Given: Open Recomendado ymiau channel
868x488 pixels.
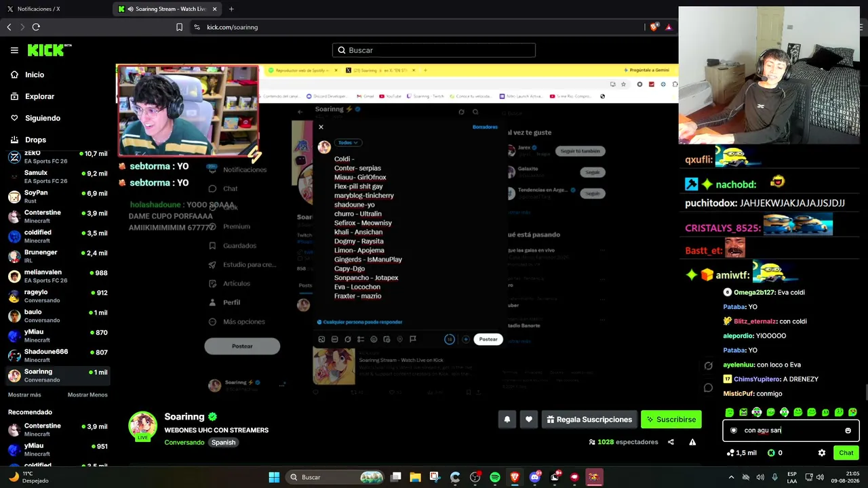Looking at the screenshot, I should pyautogui.click(x=57, y=449).
